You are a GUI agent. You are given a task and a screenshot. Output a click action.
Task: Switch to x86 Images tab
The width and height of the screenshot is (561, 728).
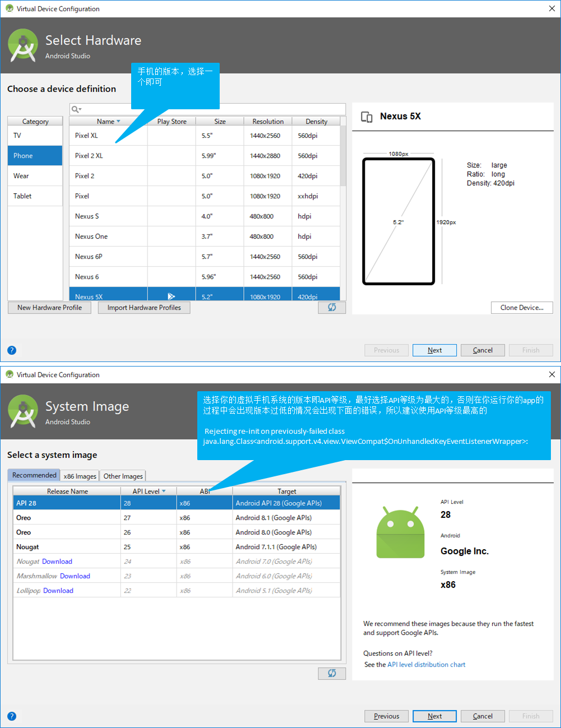pyautogui.click(x=80, y=476)
